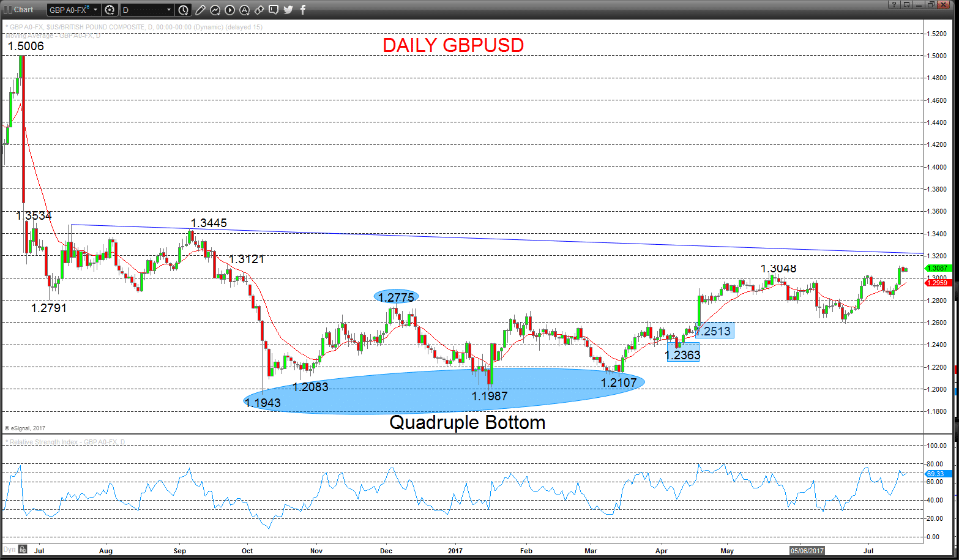Click the replay play-circle icon
Viewport: 959px width, 560px height.
[x=229, y=10]
